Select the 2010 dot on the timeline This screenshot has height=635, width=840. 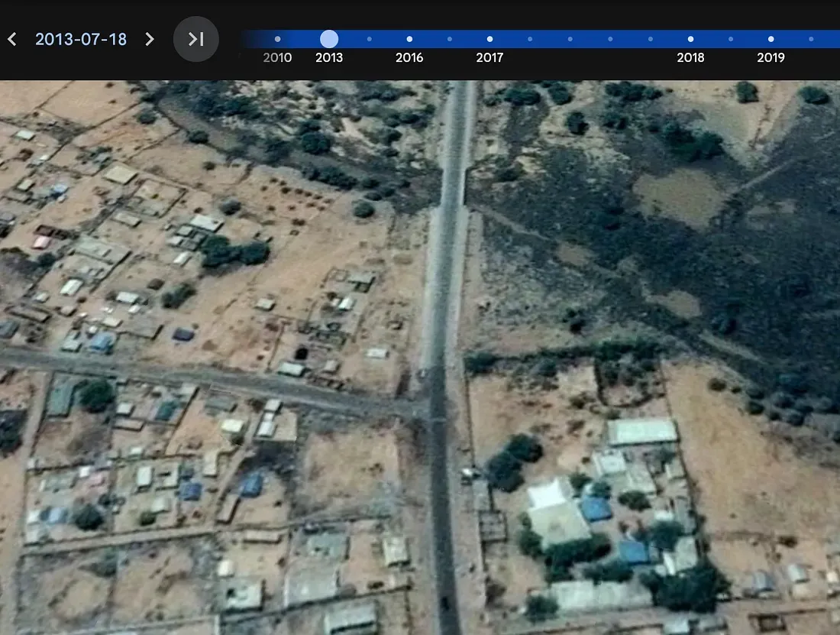coord(277,39)
